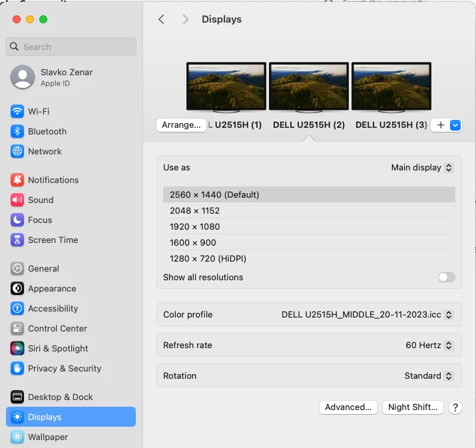Screen dimensions: 476x448
Task: Open the Appearance icon
Action: point(17,288)
